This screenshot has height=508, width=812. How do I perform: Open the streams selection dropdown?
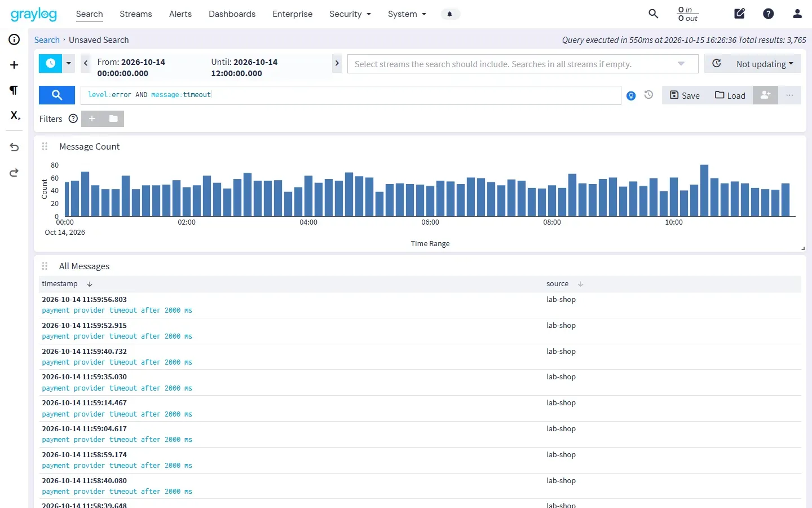click(x=523, y=64)
